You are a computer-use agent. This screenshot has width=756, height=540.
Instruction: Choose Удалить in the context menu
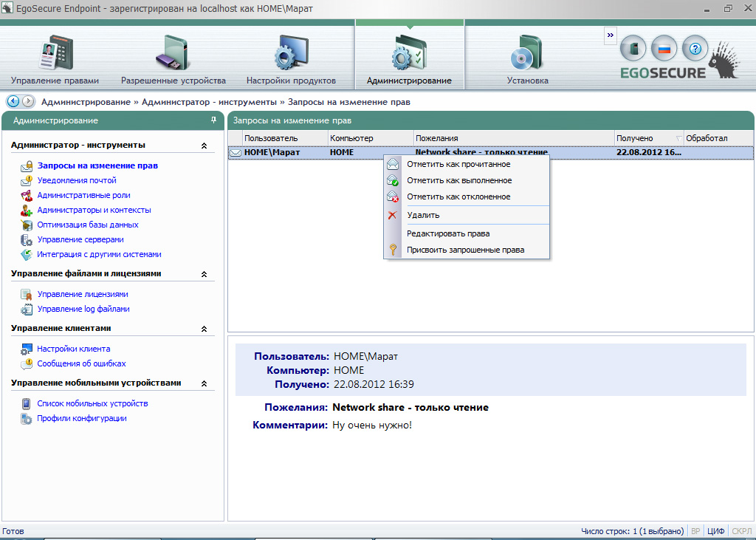423,215
